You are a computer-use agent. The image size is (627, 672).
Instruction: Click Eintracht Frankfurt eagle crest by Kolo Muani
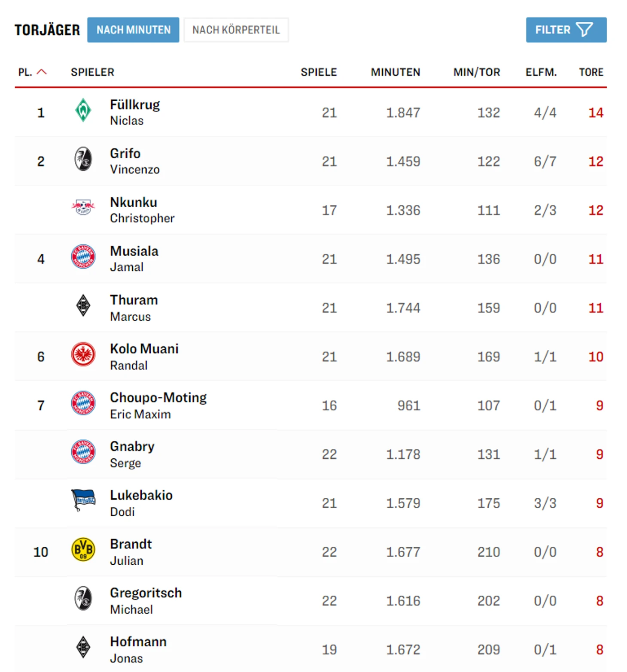(x=83, y=354)
